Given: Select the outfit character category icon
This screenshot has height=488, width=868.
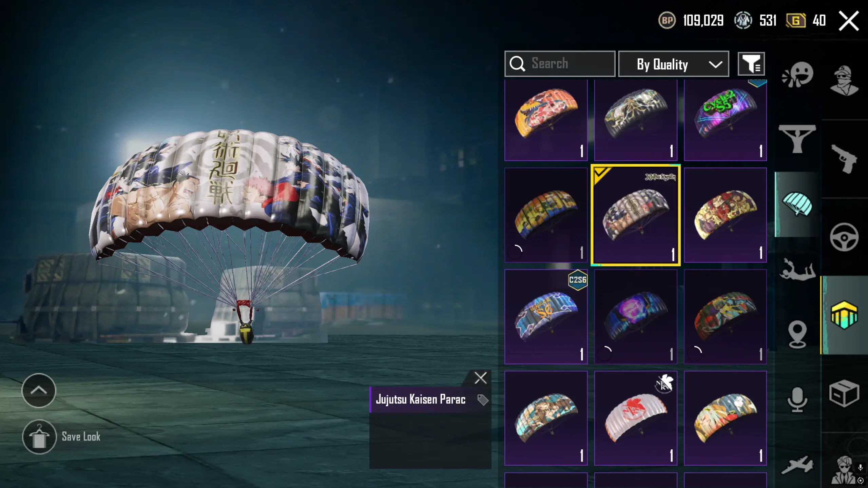Looking at the screenshot, I should (x=844, y=81).
